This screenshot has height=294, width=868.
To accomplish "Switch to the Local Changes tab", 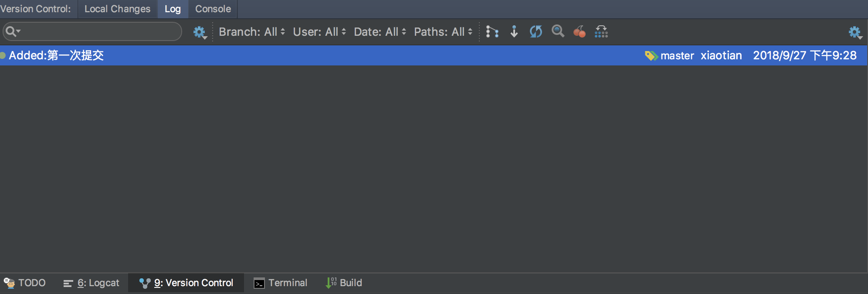I will pyautogui.click(x=117, y=9).
